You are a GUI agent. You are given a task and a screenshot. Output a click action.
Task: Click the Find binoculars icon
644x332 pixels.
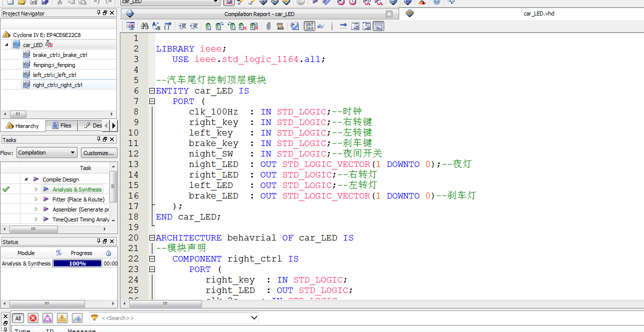(x=145, y=26)
